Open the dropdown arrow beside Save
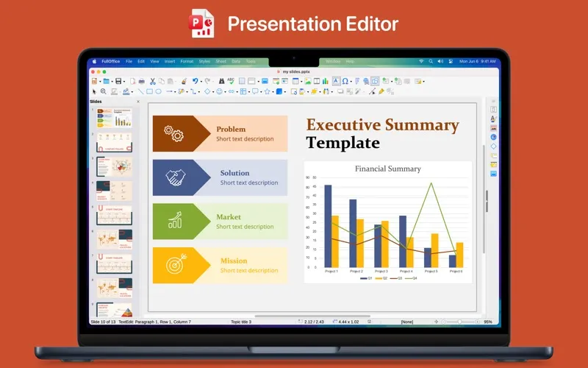 [x=124, y=82]
